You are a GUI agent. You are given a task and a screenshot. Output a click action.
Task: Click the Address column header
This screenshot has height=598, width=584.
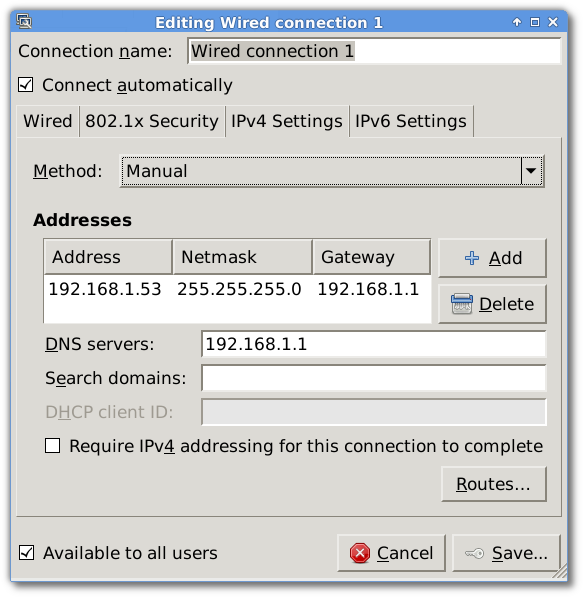pyautogui.click(x=108, y=257)
